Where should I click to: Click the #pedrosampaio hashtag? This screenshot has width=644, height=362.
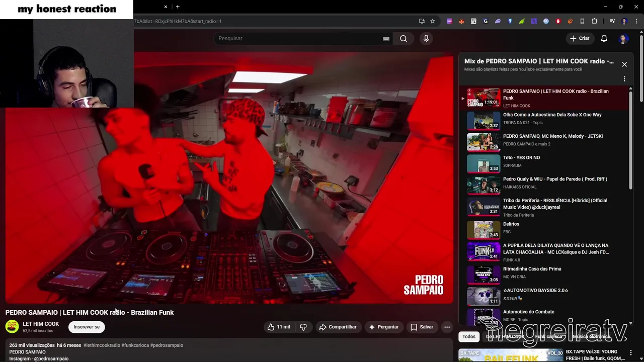tap(167, 345)
